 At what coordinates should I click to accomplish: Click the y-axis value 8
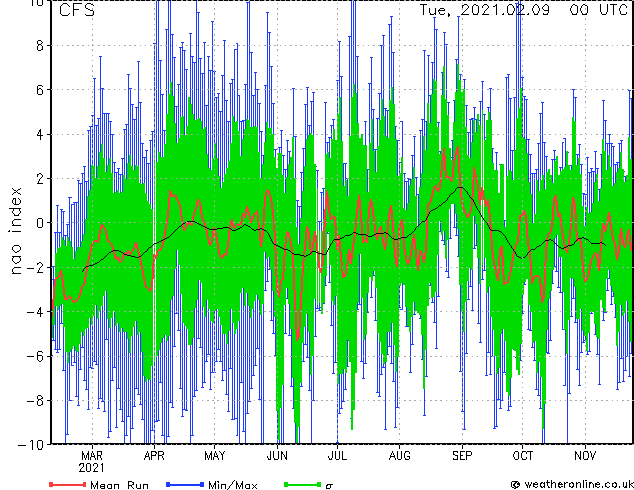40,46
